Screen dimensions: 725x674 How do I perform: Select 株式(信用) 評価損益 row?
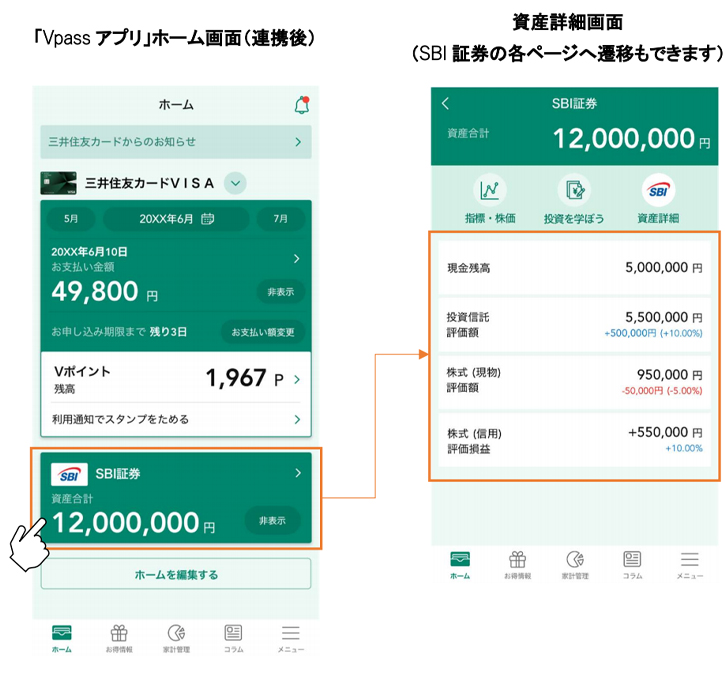click(574, 440)
